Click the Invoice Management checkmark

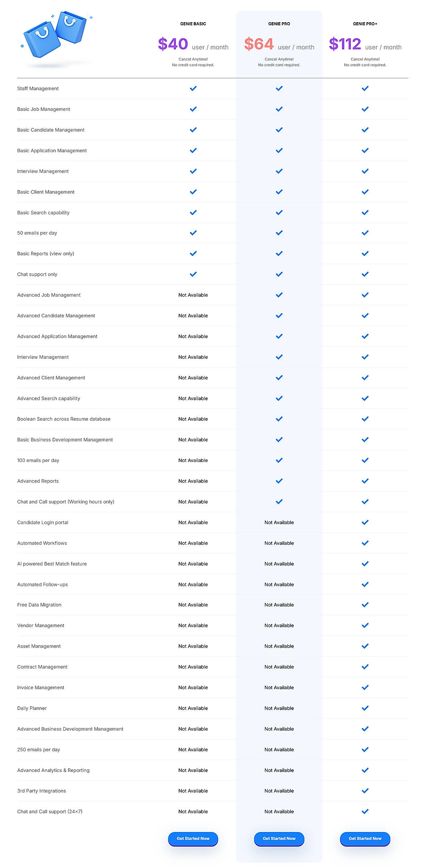point(365,687)
